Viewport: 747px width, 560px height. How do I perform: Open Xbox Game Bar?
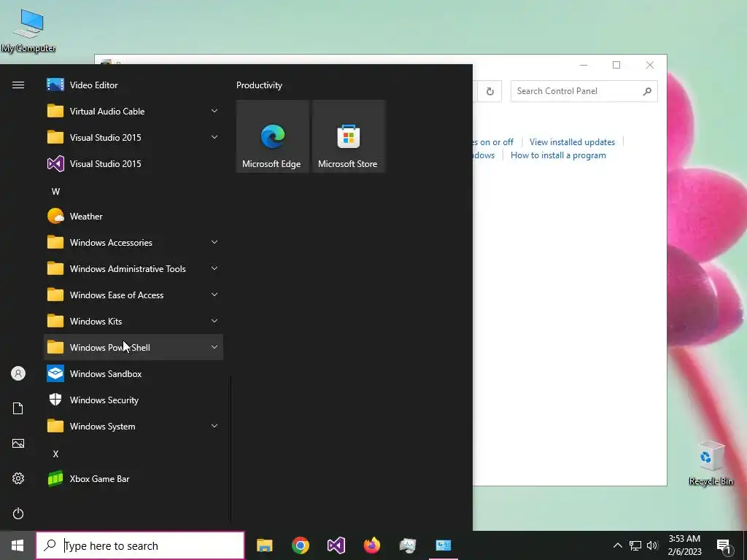133,478
